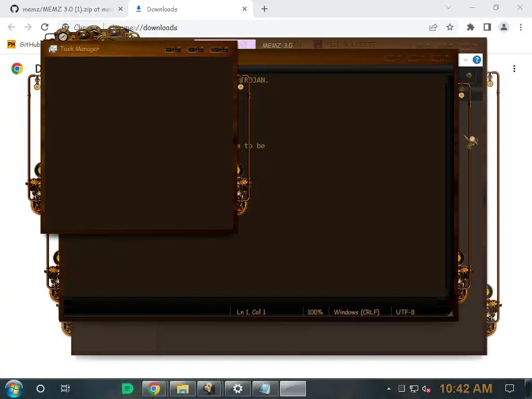Switch to Chrome from the taskbar
This screenshot has width=532, height=399.
[154, 389]
